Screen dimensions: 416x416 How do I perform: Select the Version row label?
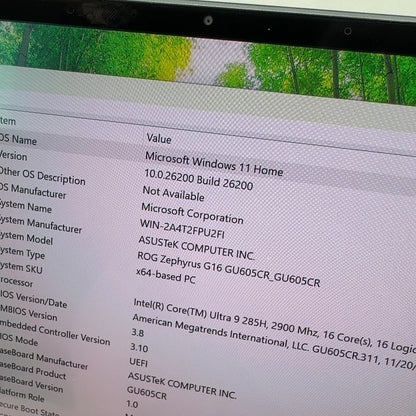[13, 156]
